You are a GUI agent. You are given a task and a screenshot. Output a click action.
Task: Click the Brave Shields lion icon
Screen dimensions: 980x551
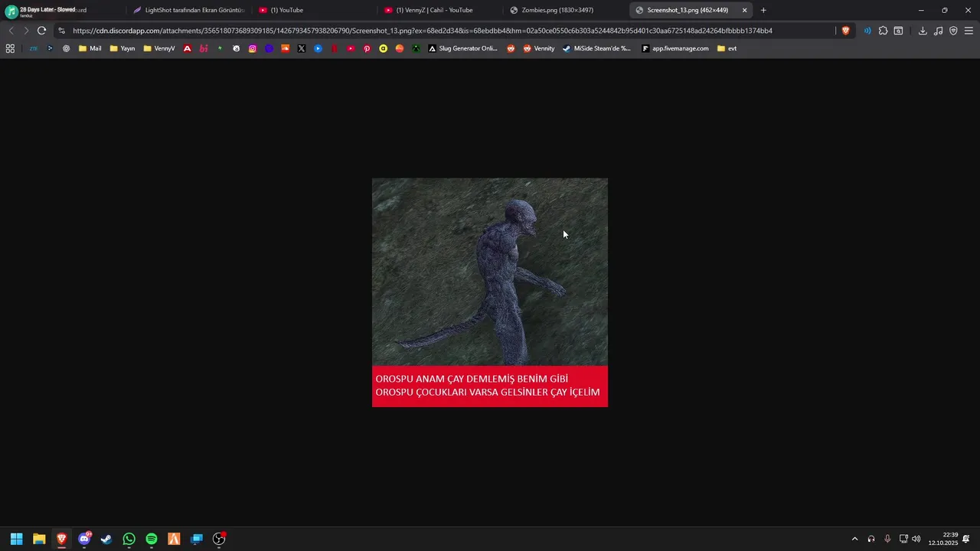tap(845, 31)
